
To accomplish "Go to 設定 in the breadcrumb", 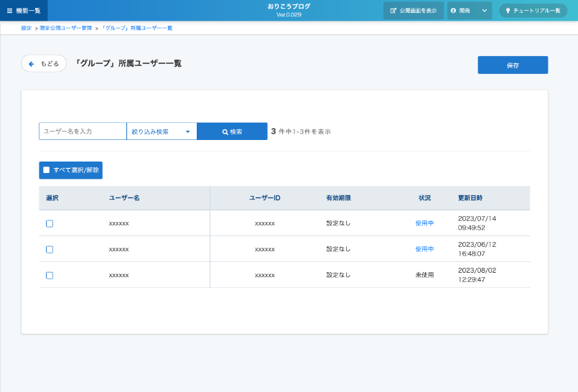I will click(x=27, y=28).
